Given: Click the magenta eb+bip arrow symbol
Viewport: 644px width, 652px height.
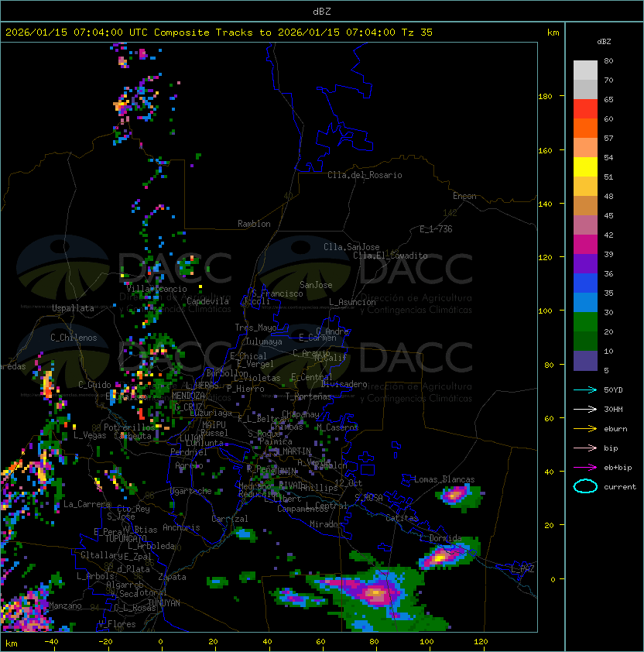Looking at the screenshot, I should 585,468.
